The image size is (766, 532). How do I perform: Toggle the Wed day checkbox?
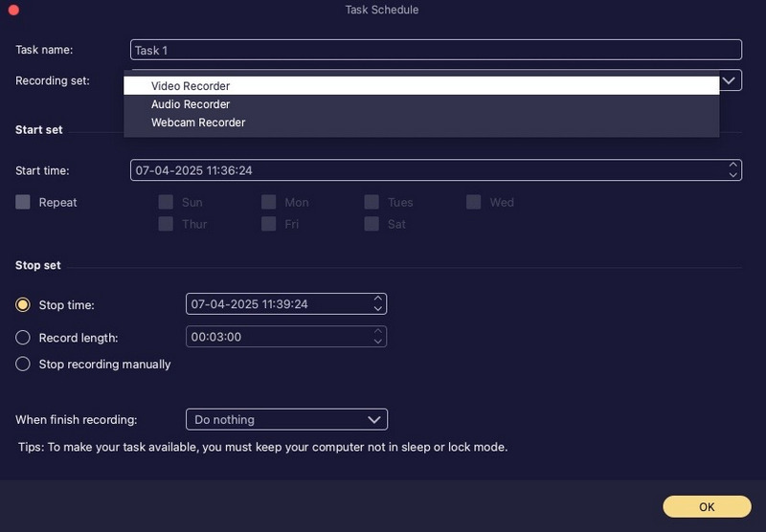(474, 202)
